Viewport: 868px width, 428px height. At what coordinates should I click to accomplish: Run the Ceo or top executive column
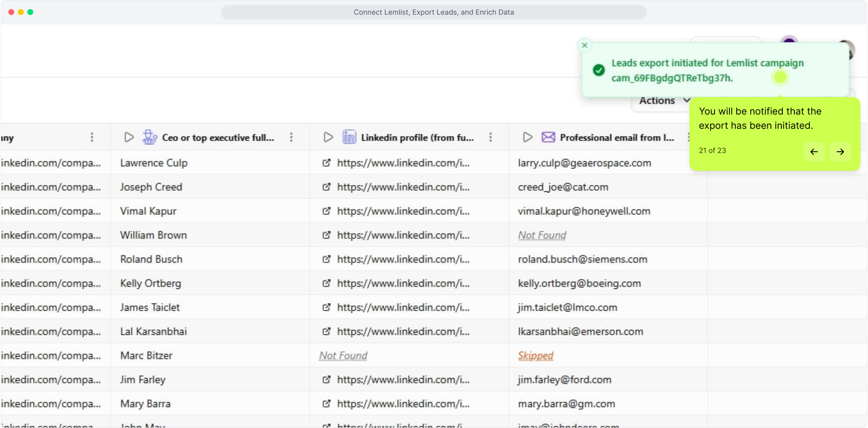[x=129, y=137]
